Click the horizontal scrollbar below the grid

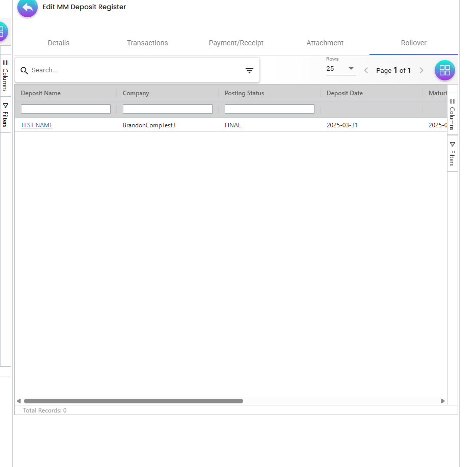click(133, 401)
